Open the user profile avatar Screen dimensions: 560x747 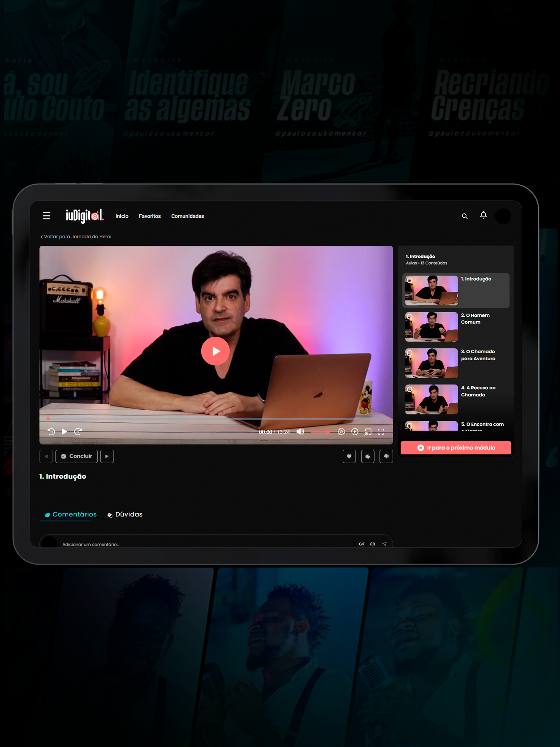(503, 216)
